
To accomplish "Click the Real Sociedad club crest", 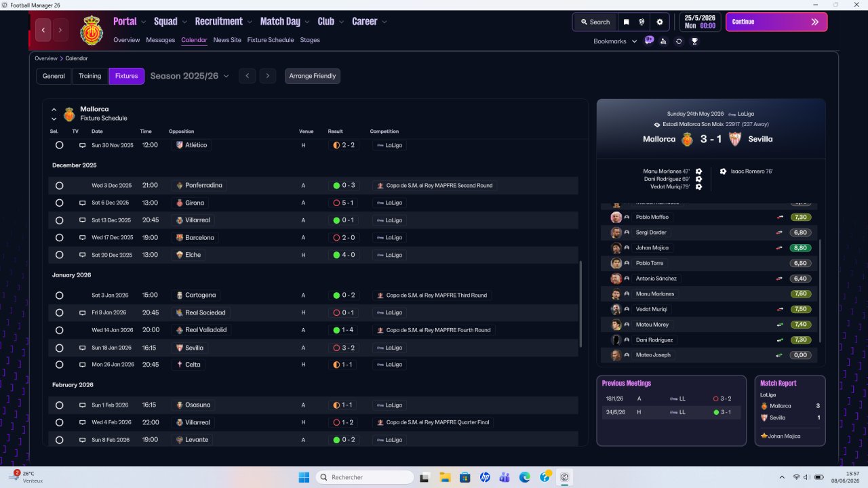I will [x=180, y=312].
